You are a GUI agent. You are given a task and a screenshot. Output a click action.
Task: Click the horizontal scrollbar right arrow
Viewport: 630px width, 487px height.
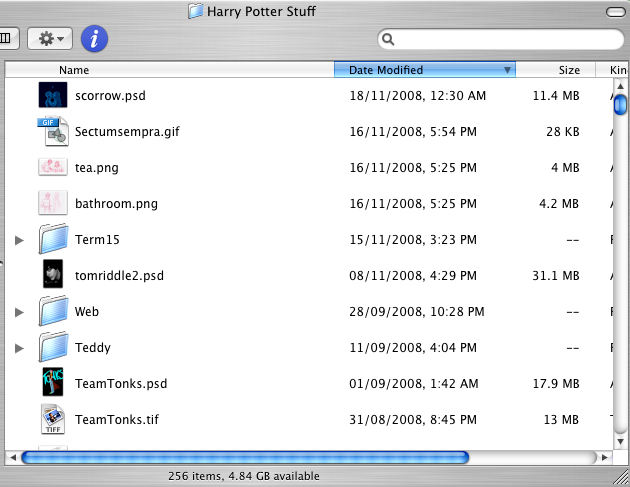click(605, 457)
